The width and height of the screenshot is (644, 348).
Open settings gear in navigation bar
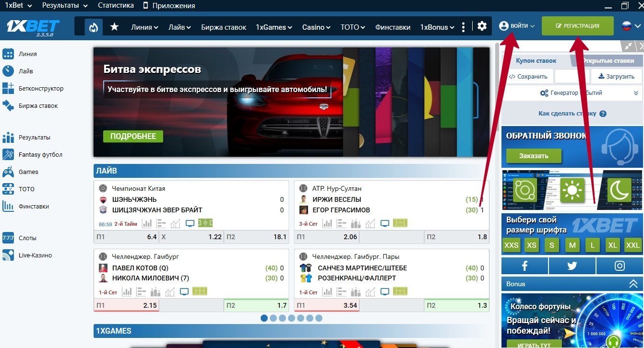coord(482,26)
